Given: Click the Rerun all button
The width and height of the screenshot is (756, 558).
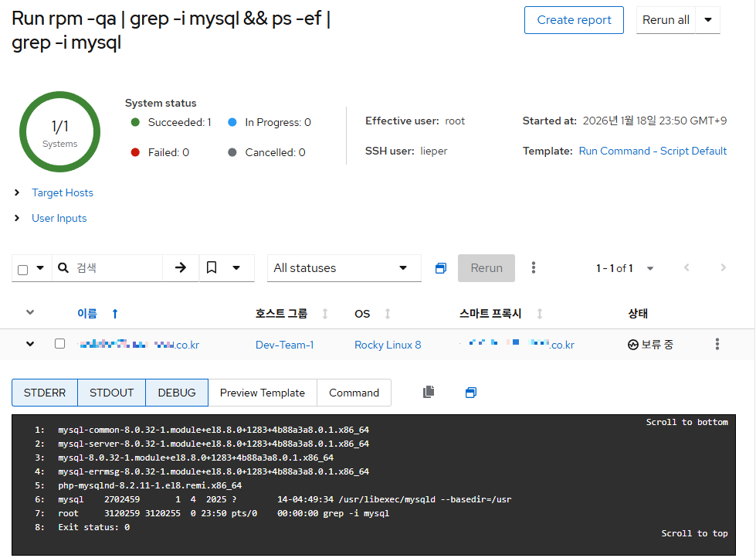Looking at the screenshot, I should pyautogui.click(x=666, y=20).
